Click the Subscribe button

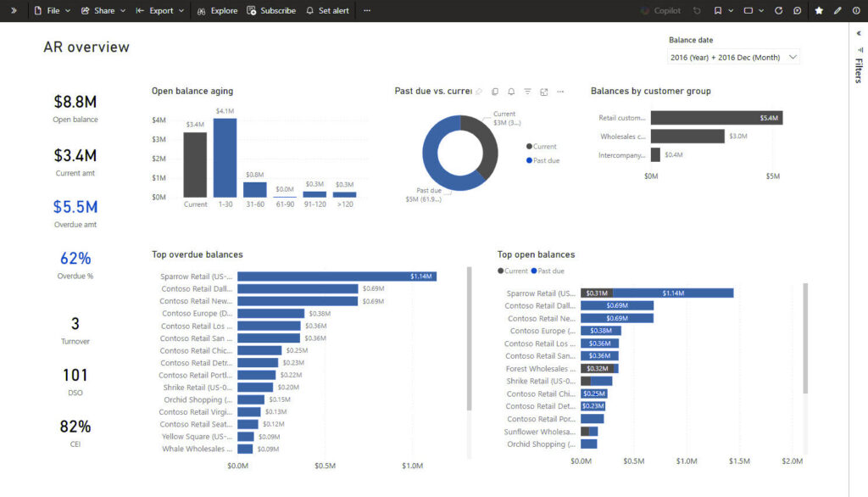coord(271,11)
